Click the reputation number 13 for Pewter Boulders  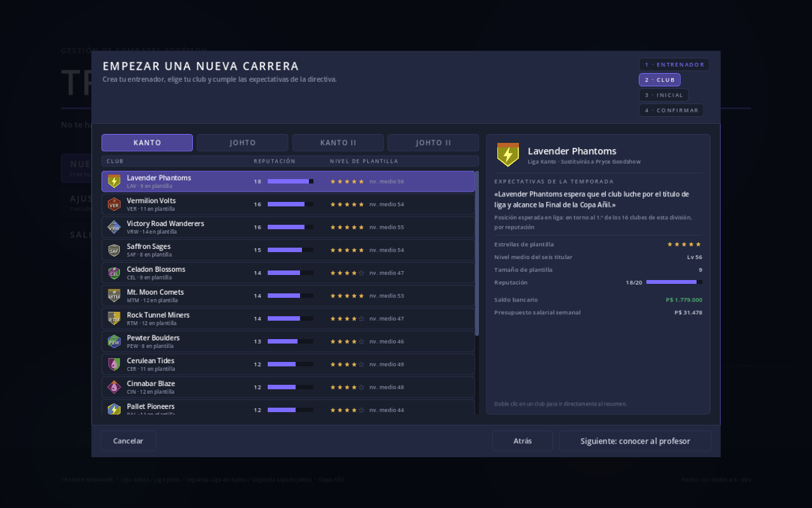click(x=258, y=342)
